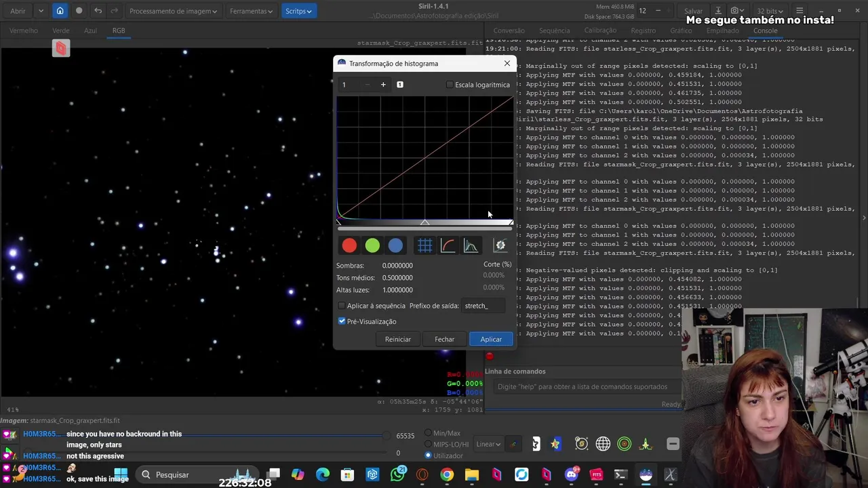Switch to the Verde channel tab
Screen dimensions: 868x488
coord(61,30)
